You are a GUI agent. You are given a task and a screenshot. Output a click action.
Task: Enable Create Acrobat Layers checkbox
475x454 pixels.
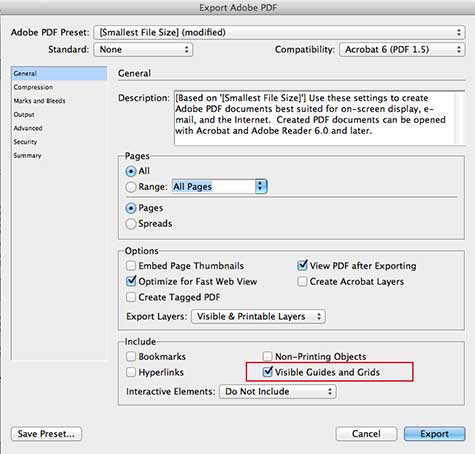tap(302, 281)
